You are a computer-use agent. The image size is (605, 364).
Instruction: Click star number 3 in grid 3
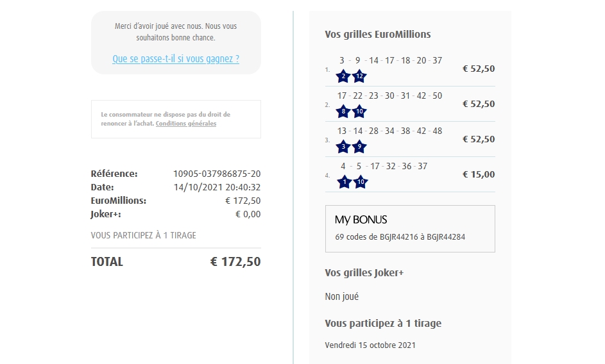coord(343,147)
